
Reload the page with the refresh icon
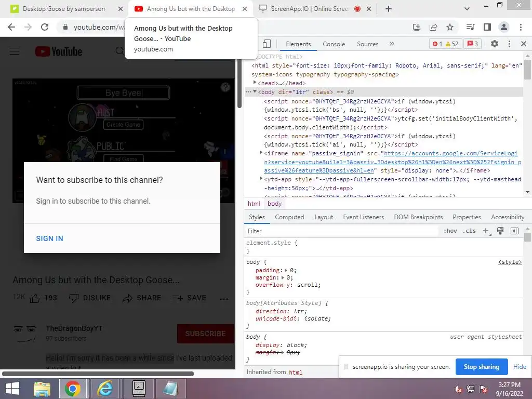(45, 27)
